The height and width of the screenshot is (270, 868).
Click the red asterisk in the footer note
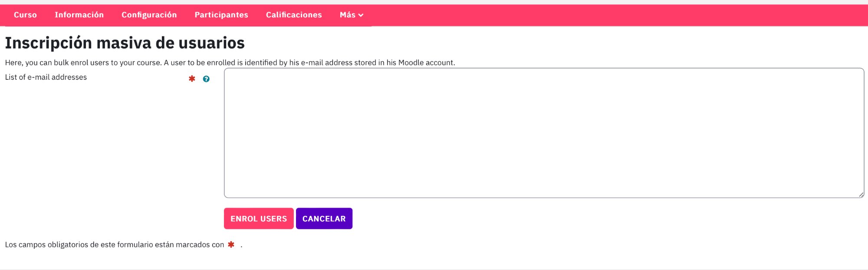pos(231,244)
